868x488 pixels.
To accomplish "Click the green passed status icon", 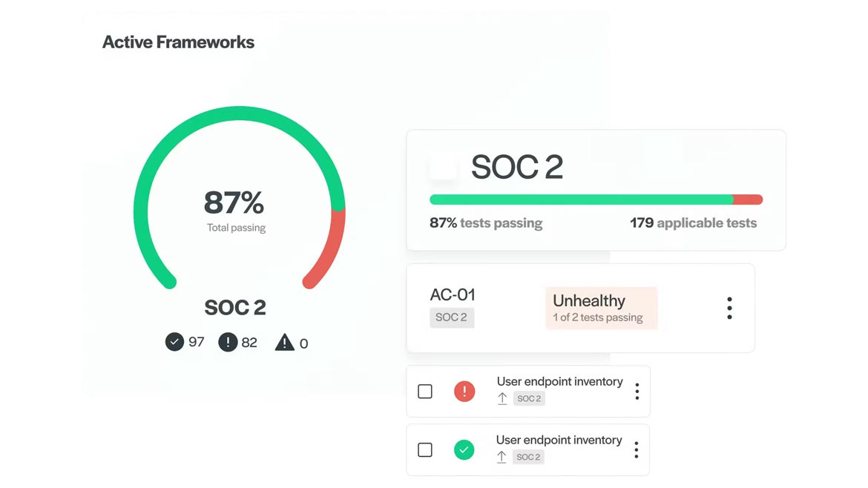I will [464, 449].
